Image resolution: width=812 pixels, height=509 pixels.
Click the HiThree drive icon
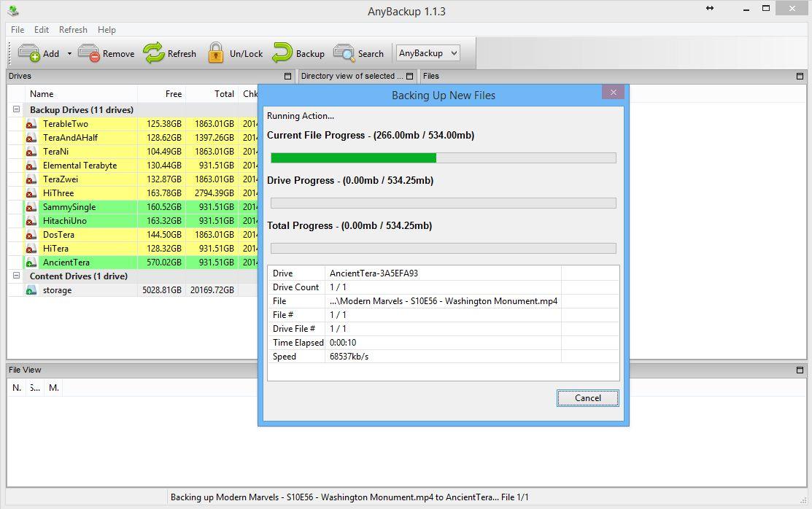pos(31,193)
